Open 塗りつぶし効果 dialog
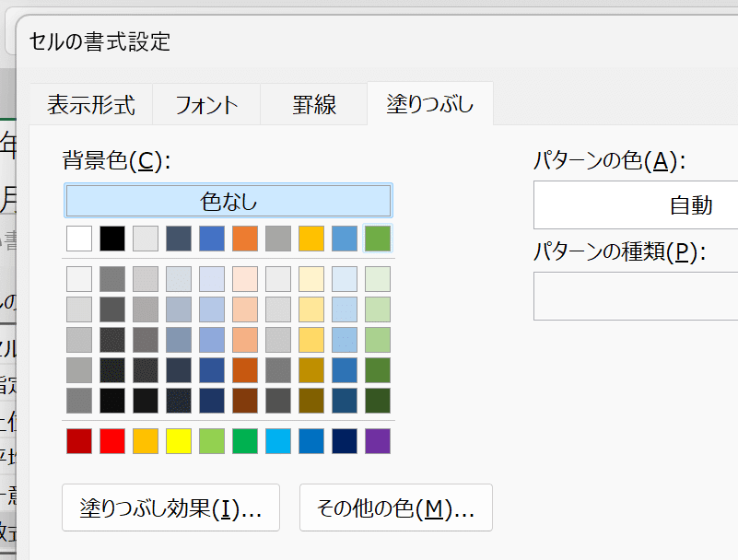This screenshot has height=560, width=738. [170, 508]
